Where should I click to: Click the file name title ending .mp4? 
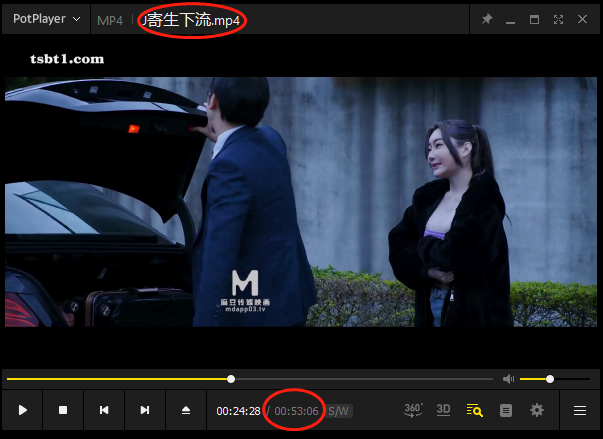192,20
